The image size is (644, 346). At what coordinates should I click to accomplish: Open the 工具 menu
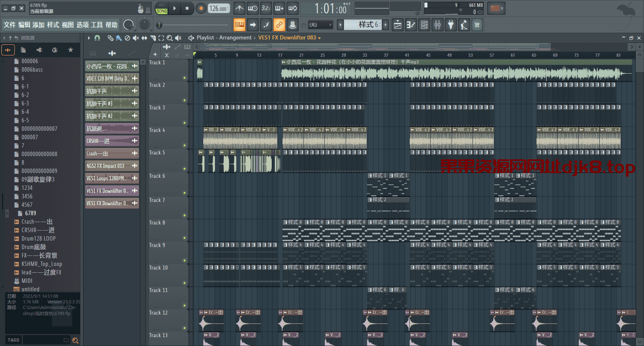(x=97, y=25)
